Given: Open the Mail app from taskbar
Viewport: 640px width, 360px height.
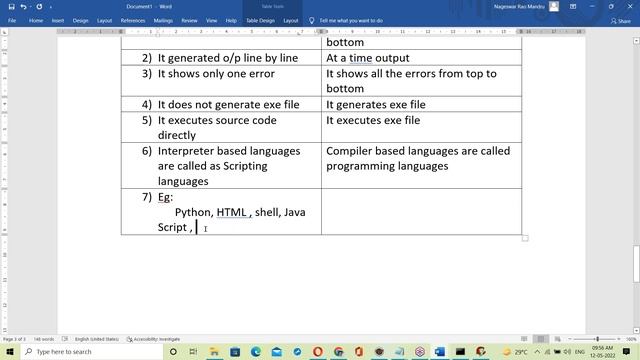Looking at the screenshot, I should click(277, 351).
